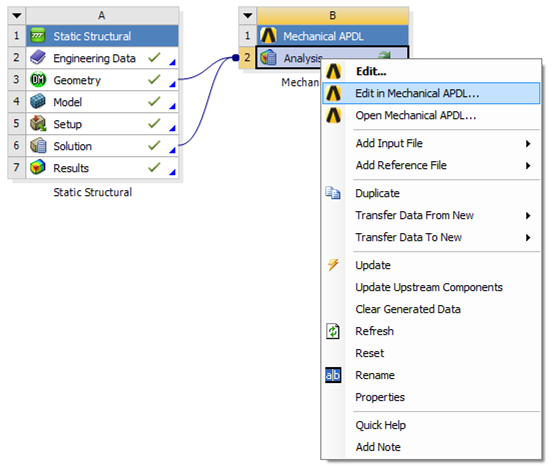Select Duplicate from the context menu
Viewport: 556px width, 473px height.
coord(431,193)
